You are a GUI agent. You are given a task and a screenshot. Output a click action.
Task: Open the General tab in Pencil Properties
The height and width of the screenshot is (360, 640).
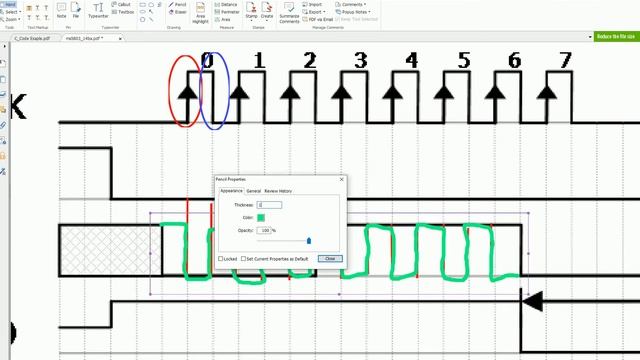click(x=253, y=191)
